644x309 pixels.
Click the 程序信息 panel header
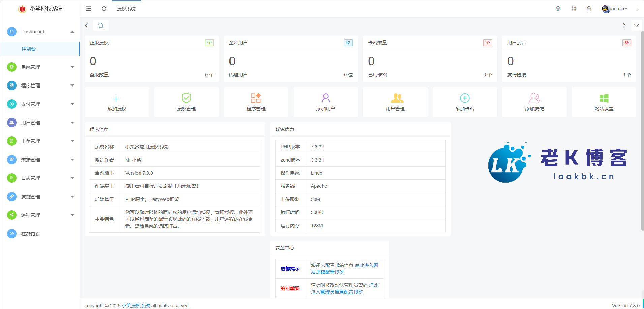[x=175, y=129]
